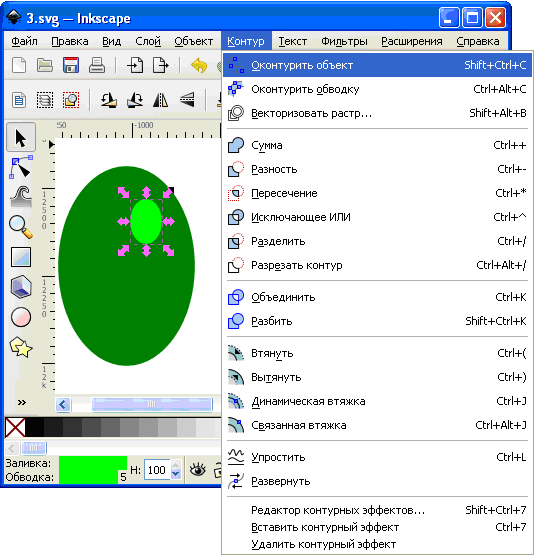Open the Объект menu

[194, 41]
